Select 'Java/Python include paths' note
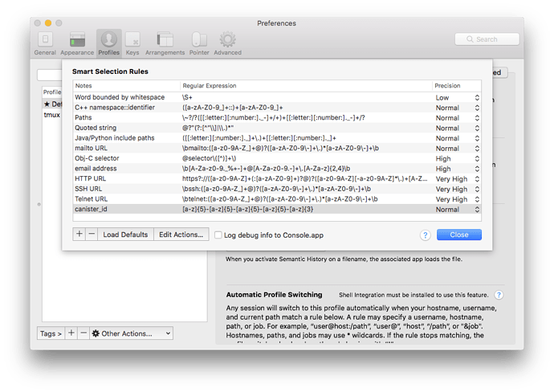The width and height of the screenshot is (554, 392). (115, 138)
